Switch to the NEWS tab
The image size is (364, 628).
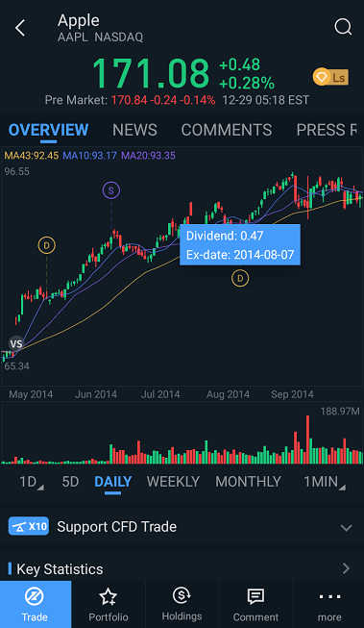(x=134, y=130)
